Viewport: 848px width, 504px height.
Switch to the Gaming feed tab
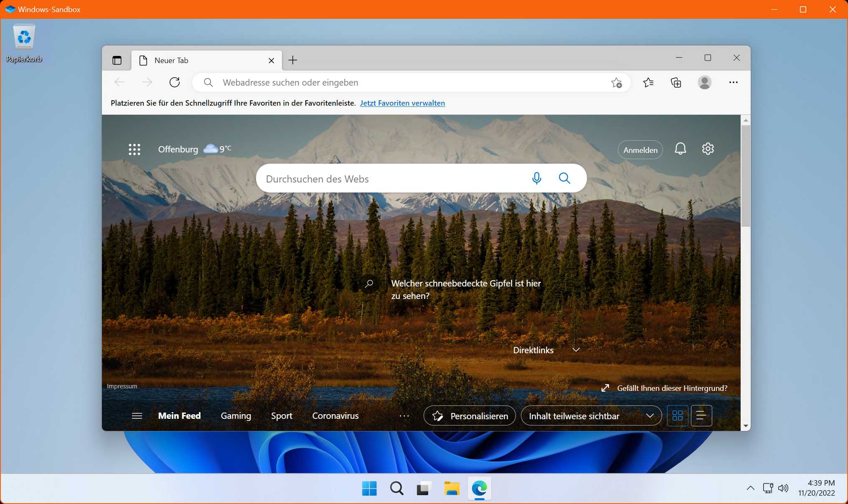click(236, 415)
